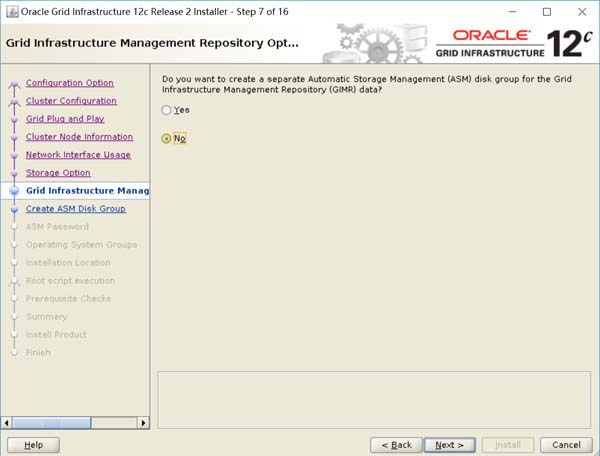The width and height of the screenshot is (600, 456).
Task: Click the Cluster Node Information step marker
Action: (x=15, y=137)
